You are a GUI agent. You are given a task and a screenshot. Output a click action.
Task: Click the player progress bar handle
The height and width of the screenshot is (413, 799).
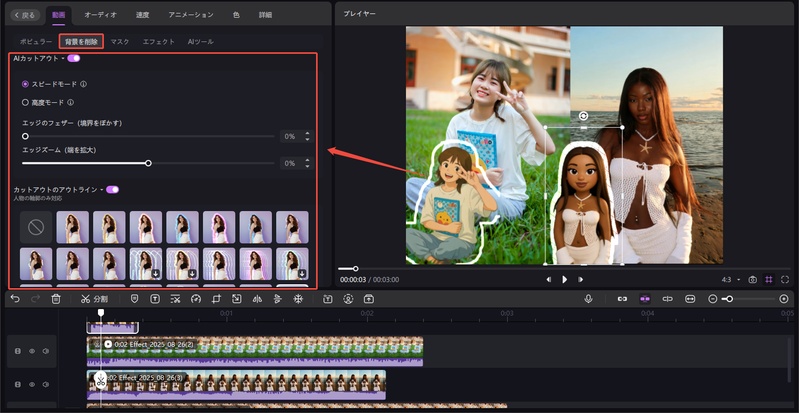click(356, 269)
